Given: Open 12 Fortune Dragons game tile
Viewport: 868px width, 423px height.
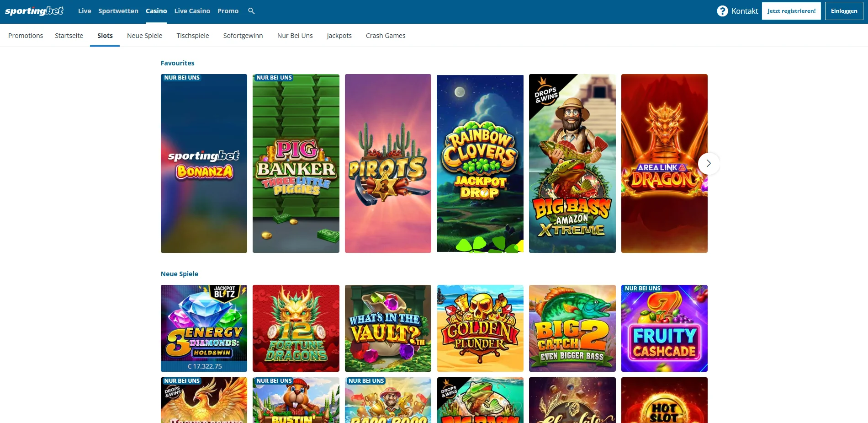Looking at the screenshot, I should point(296,328).
